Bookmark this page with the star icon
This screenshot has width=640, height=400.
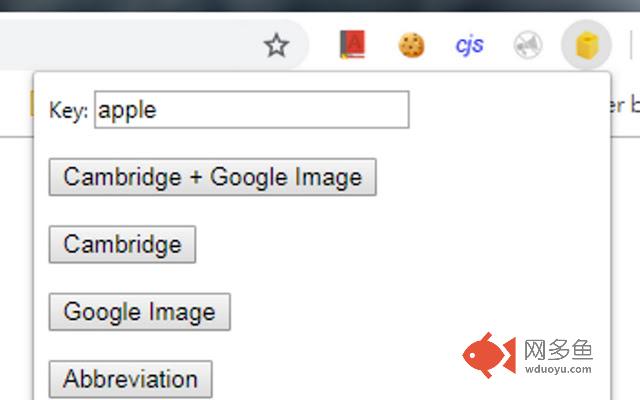click(276, 45)
